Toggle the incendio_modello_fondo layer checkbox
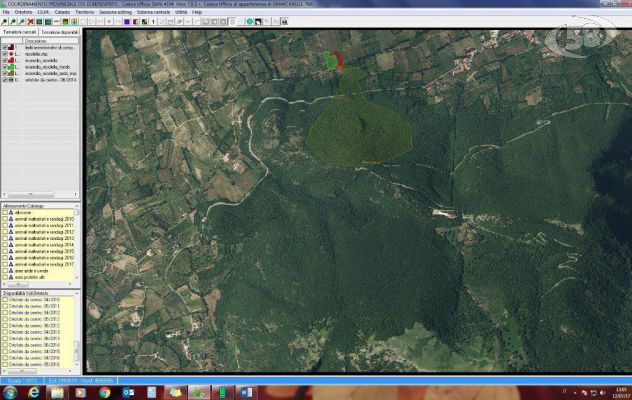 pos(6,66)
